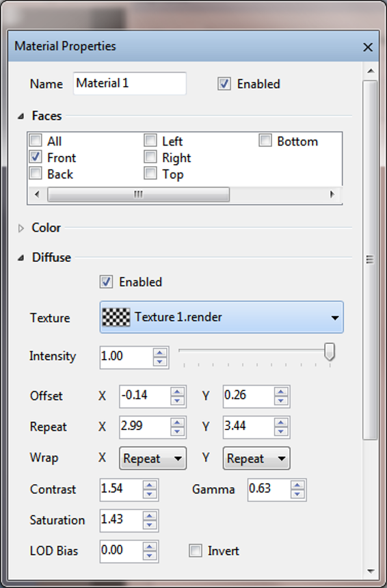Open the Wrap X Repeat dropdown
Image resolution: width=387 pixels, height=588 pixels.
(x=152, y=458)
